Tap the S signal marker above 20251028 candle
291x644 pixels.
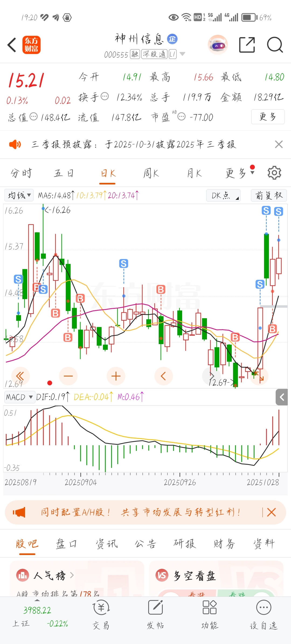tap(279, 211)
